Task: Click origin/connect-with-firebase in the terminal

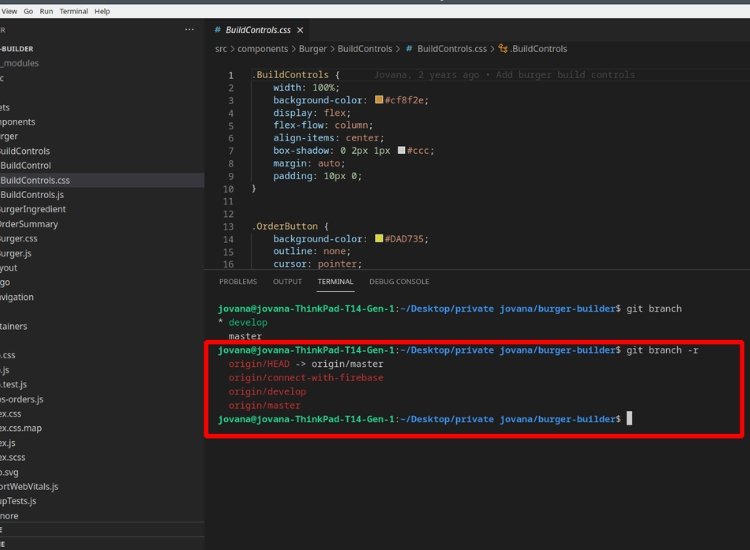Action: (x=306, y=378)
